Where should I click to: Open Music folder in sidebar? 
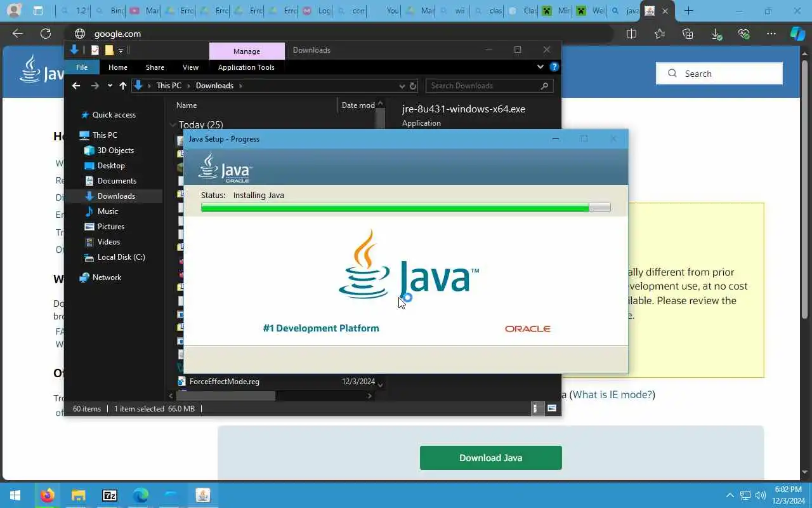click(108, 211)
